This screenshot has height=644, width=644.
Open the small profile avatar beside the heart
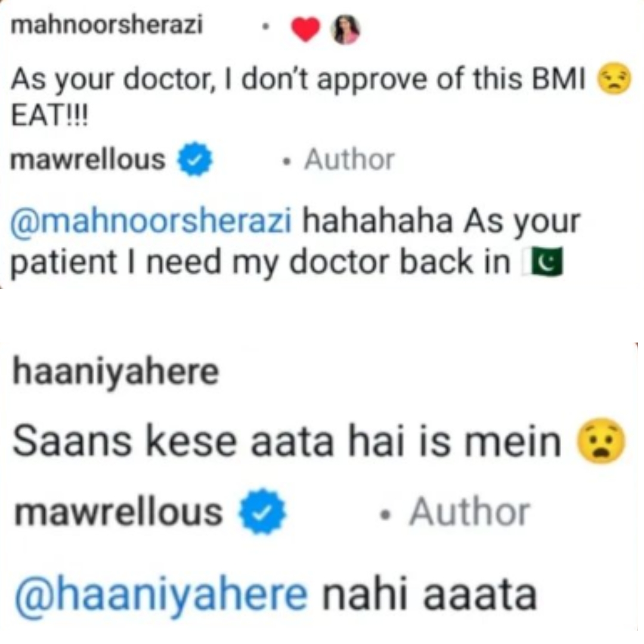346,30
